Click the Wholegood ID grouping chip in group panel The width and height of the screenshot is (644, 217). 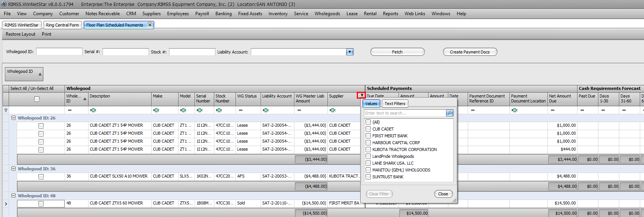(24, 74)
